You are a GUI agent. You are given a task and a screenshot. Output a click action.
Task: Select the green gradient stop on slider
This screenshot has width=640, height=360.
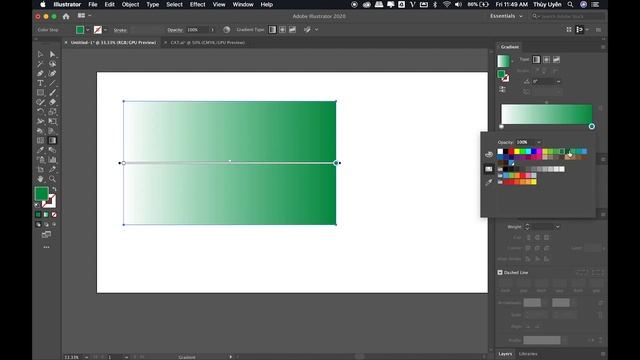(592, 127)
